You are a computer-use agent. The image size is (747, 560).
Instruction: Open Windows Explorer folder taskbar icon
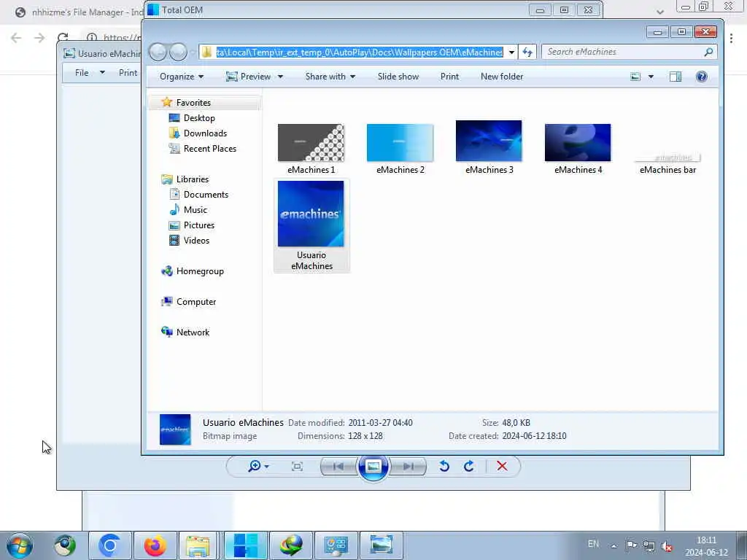pyautogui.click(x=198, y=545)
